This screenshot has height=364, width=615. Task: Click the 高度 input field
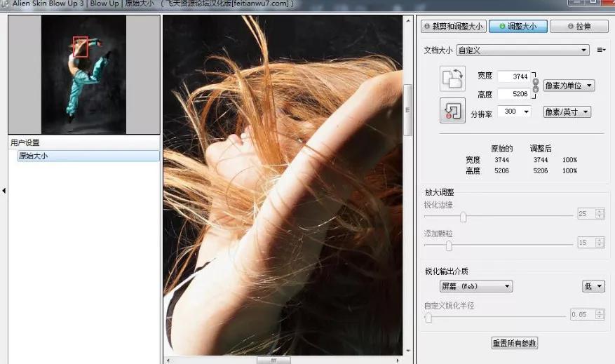pos(513,94)
